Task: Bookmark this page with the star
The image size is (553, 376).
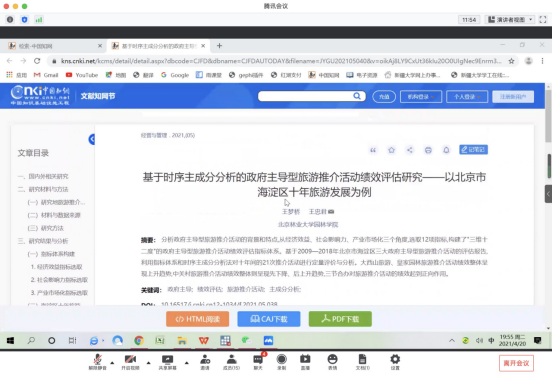Action: click(x=511, y=61)
